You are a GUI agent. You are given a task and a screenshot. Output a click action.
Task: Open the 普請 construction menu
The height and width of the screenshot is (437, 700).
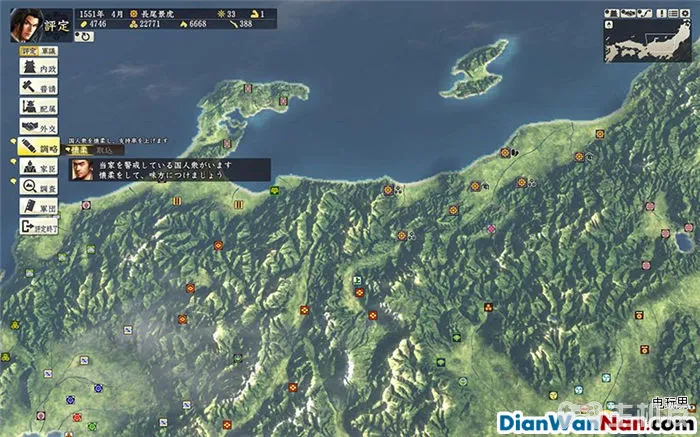(x=39, y=87)
